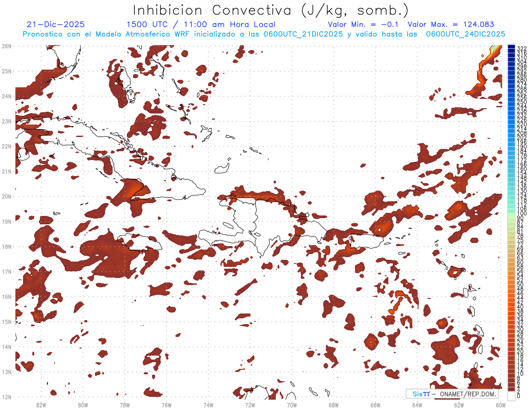Image resolution: width=532 pixels, height=411 pixels.
Task: Click the 16N latitude label
Action: pos(7,297)
